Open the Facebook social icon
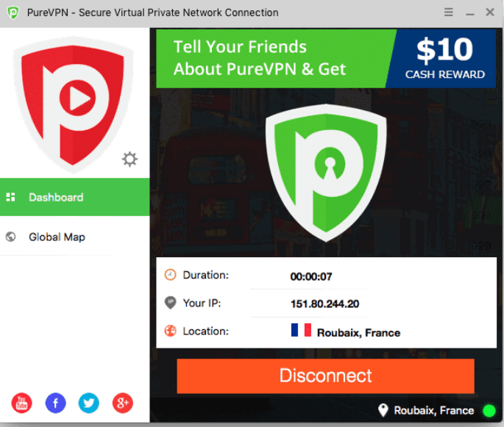Image resolution: width=504 pixels, height=427 pixels. point(56,403)
